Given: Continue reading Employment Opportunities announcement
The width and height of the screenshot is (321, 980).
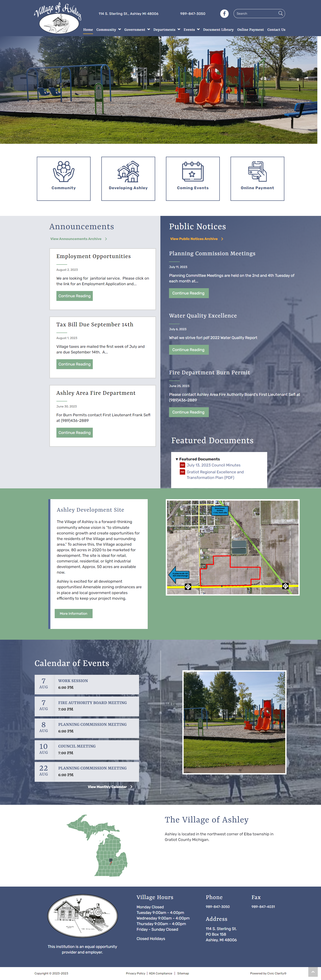Looking at the screenshot, I should pos(74,296).
